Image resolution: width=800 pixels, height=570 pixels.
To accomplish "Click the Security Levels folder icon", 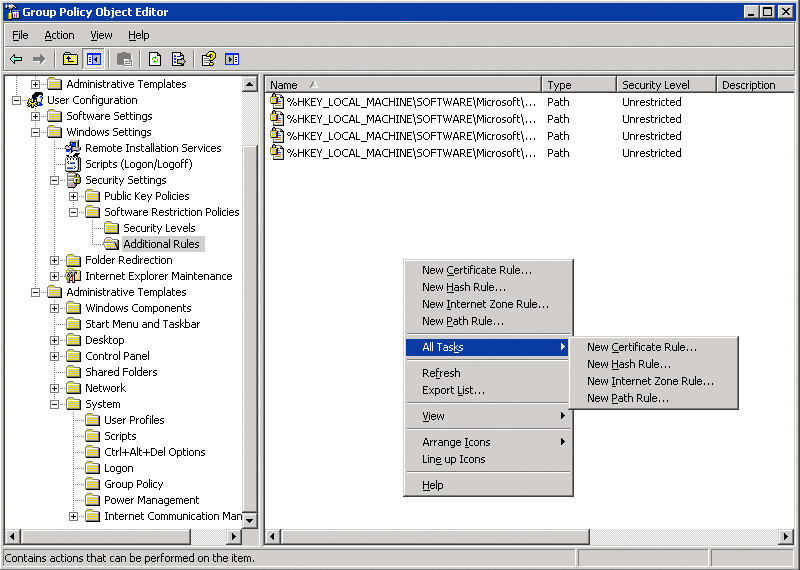I will click(x=111, y=228).
